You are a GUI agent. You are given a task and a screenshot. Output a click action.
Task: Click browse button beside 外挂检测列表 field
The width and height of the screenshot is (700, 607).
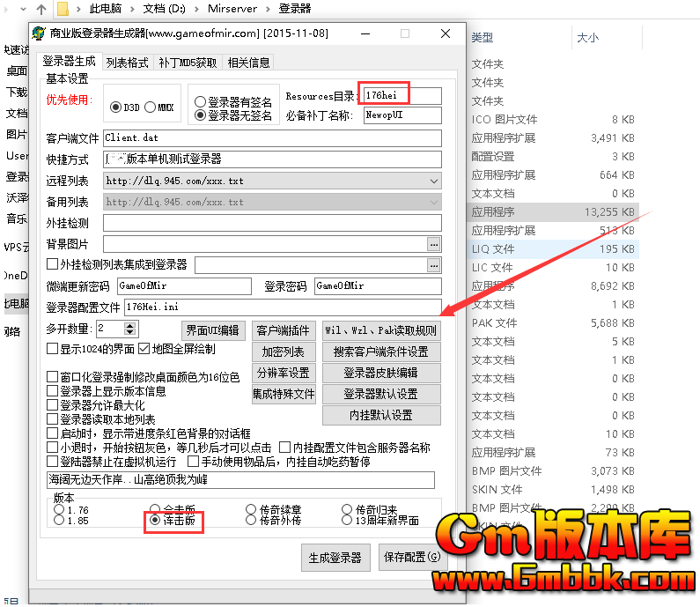click(x=433, y=264)
